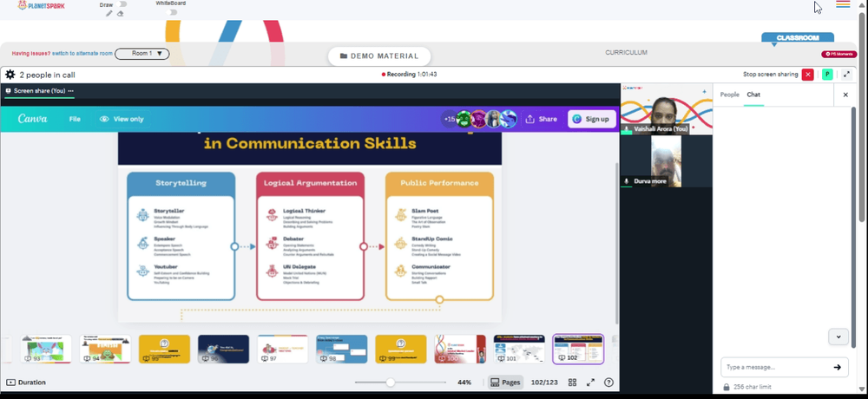Select the Screen share (You) tab
Screen dimensions: 868x399
39,91
